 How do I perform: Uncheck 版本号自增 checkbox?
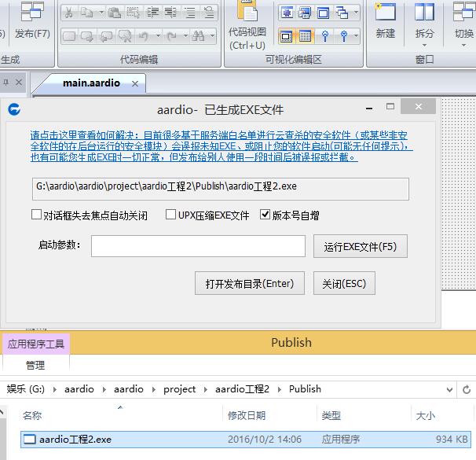click(265, 214)
